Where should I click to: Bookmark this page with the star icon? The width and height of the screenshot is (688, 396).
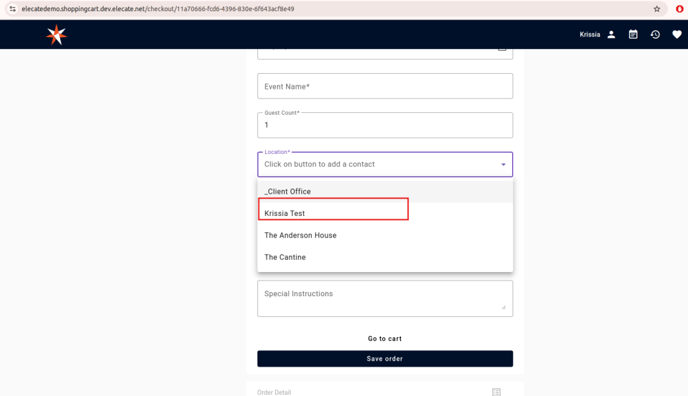pos(657,9)
